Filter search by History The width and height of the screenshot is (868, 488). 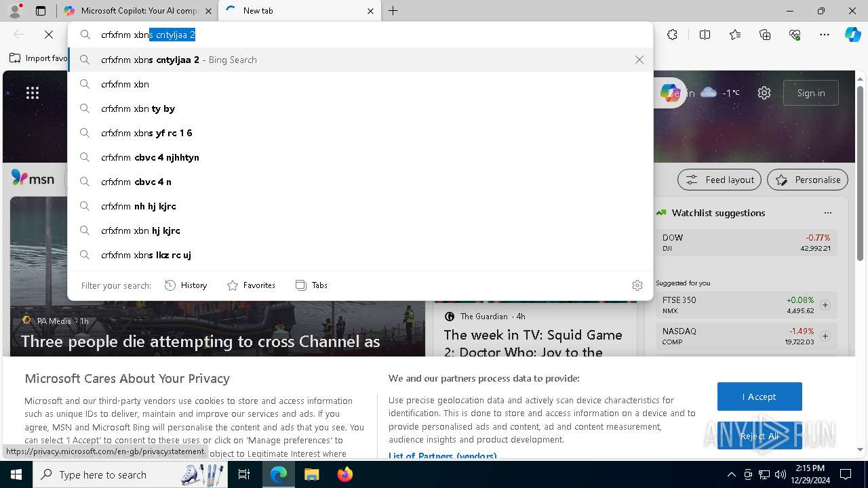pyautogui.click(x=186, y=285)
